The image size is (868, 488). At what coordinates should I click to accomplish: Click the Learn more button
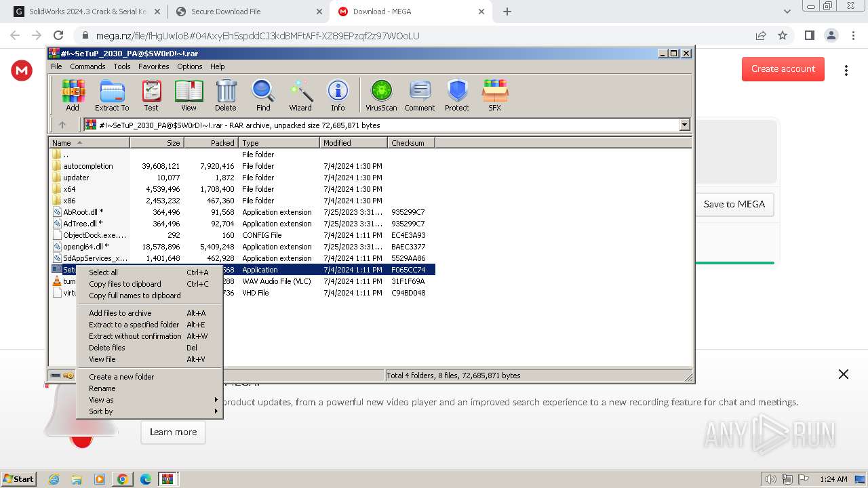pyautogui.click(x=173, y=432)
